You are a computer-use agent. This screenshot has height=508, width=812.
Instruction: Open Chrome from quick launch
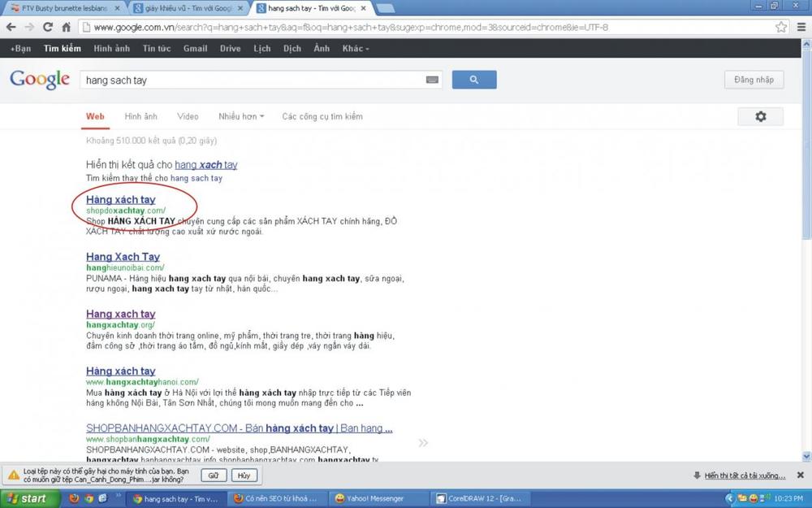click(89, 499)
